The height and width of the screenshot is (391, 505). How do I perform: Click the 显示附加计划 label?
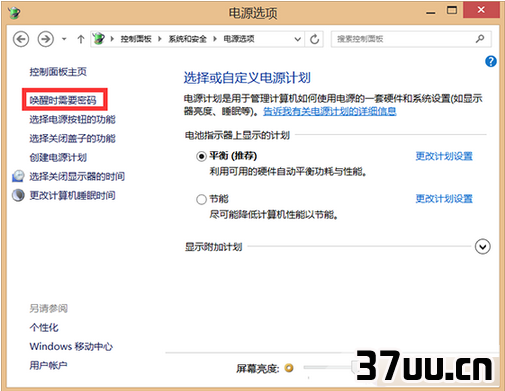point(213,247)
